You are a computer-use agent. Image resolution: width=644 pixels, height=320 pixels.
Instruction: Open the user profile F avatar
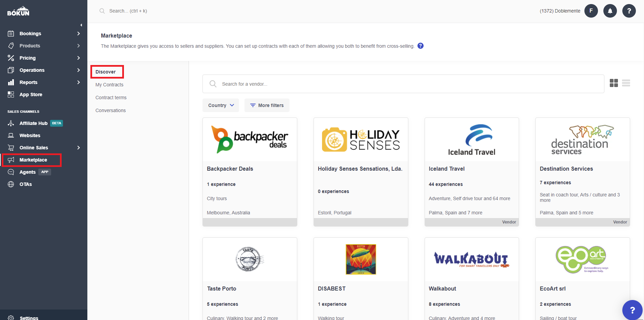point(591,11)
